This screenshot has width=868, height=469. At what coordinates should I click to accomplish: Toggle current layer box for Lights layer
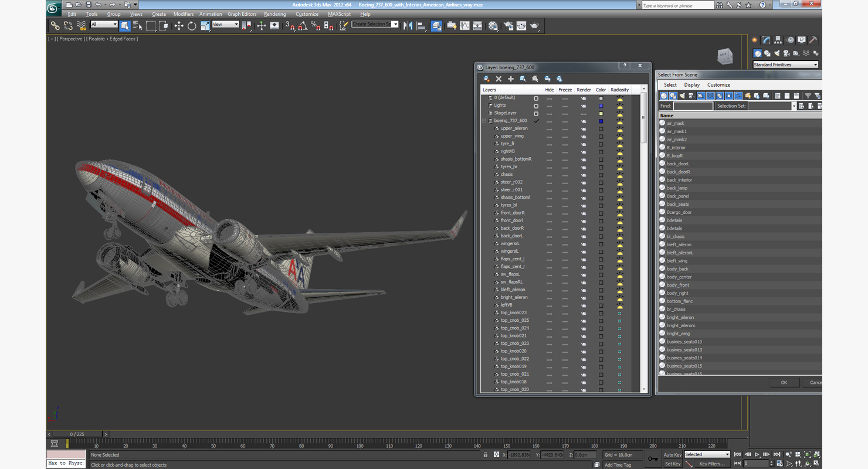click(x=535, y=106)
